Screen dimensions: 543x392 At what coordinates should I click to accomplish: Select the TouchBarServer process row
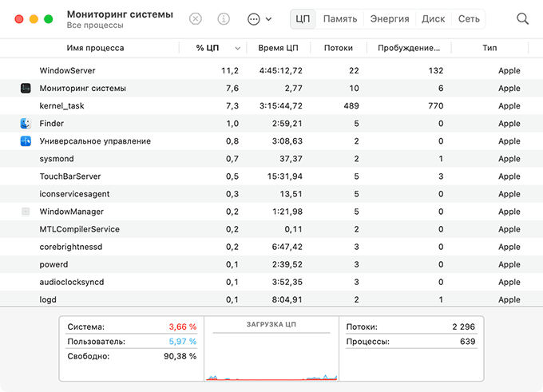pyautogui.click(x=271, y=176)
